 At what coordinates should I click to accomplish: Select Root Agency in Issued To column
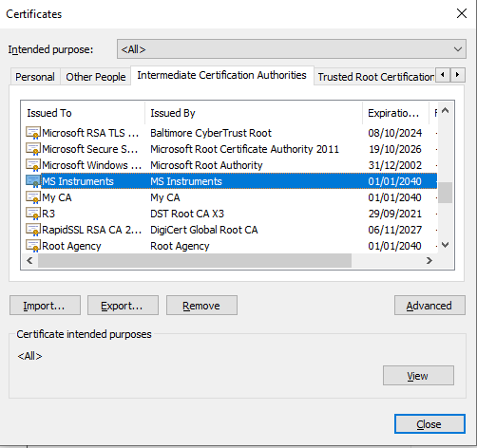71,246
